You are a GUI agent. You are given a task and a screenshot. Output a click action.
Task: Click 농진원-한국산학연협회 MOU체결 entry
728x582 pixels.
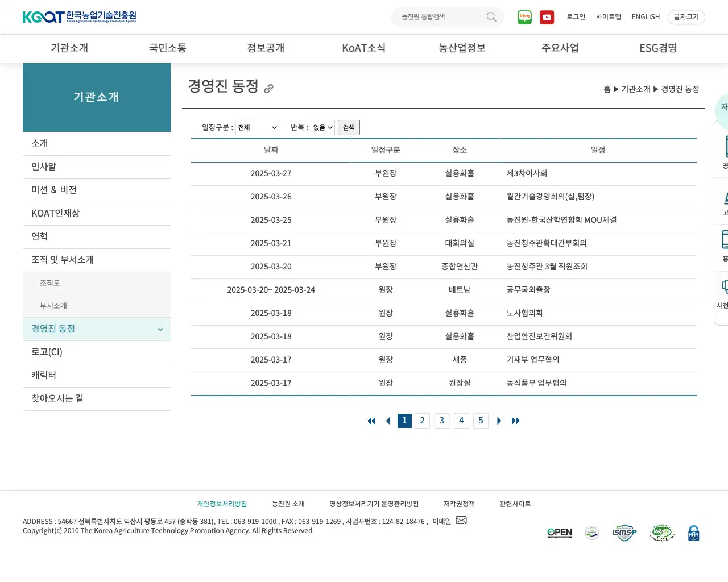tap(562, 220)
